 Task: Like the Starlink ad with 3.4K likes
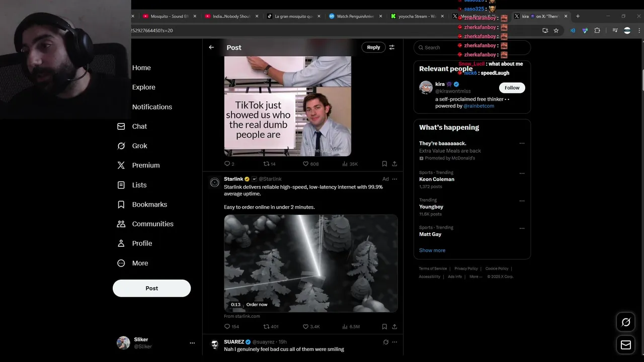pos(311,327)
